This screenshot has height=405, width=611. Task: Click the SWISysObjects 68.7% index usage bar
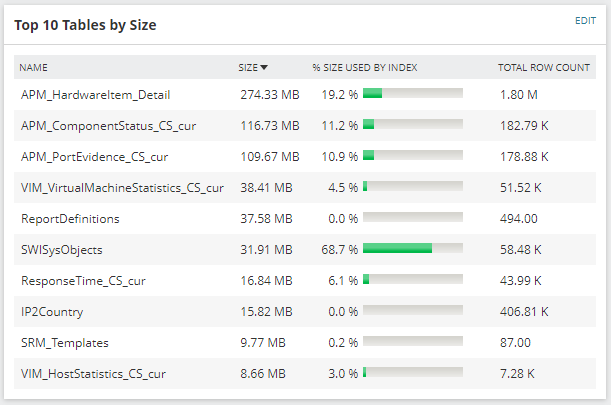[x=412, y=249]
